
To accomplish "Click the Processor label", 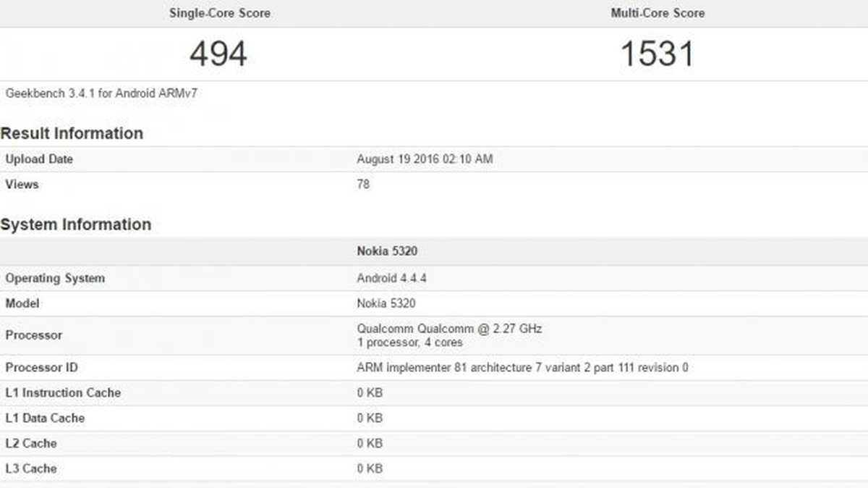I will click(x=33, y=335).
